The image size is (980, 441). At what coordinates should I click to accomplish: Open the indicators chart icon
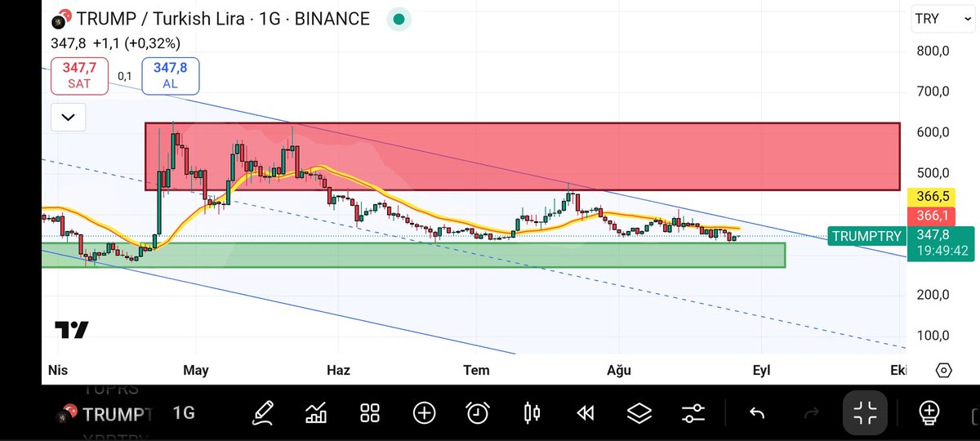(316, 412)
